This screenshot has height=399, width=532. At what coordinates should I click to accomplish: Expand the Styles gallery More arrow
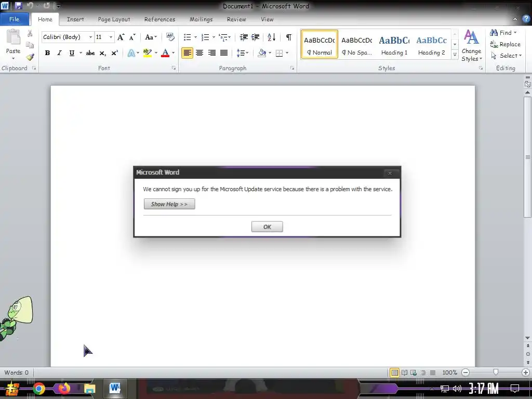[x=455, y=55]
